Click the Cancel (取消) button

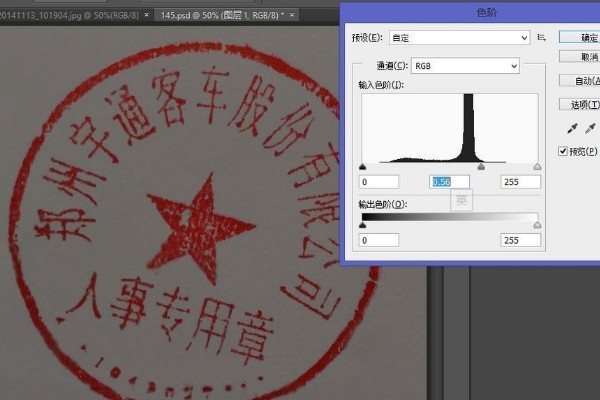[585, 58]
